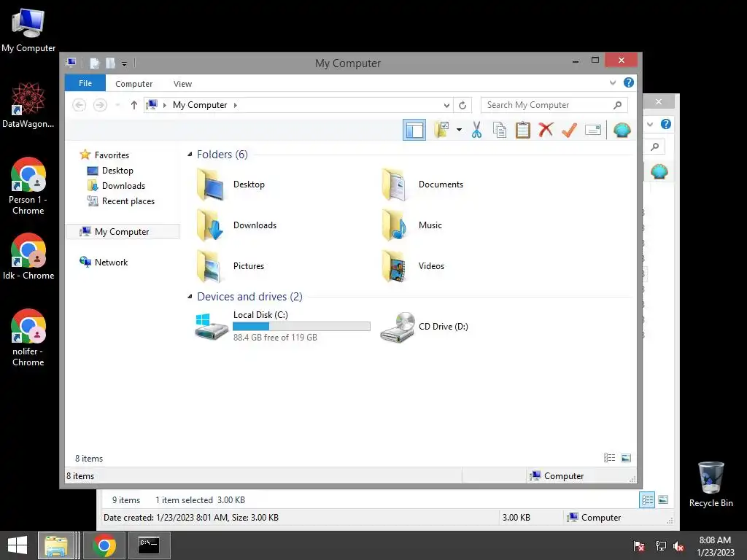Switch to details view in My Computer

click(x=609, y=458)
